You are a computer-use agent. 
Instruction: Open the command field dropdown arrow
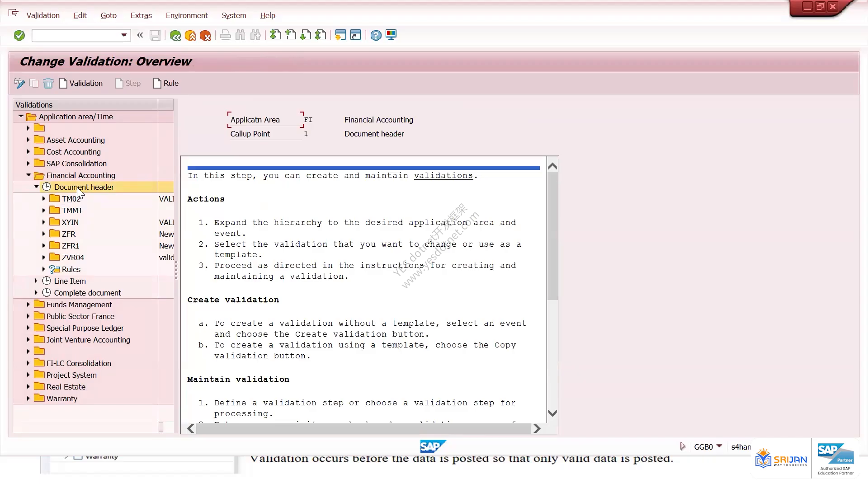(x=124, y=35)
